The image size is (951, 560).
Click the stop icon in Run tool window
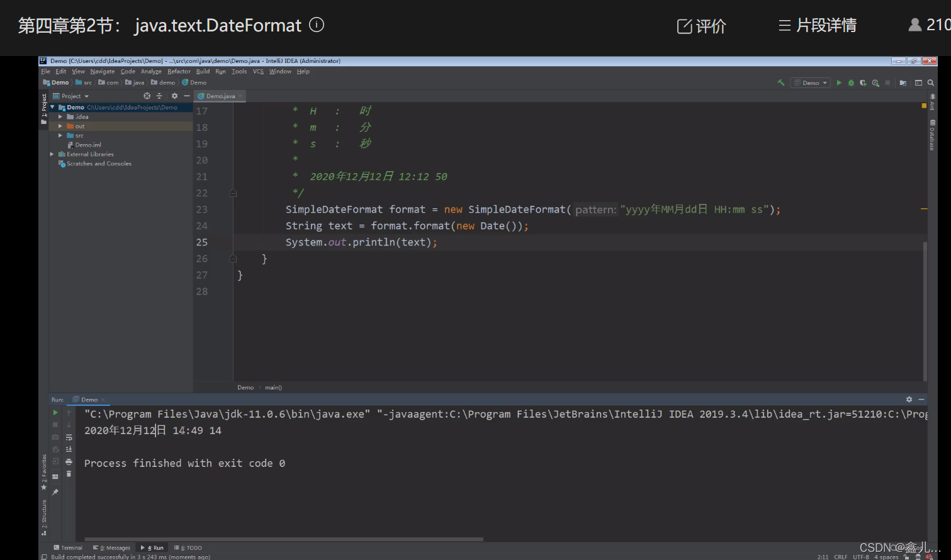(x=55, y=425)
